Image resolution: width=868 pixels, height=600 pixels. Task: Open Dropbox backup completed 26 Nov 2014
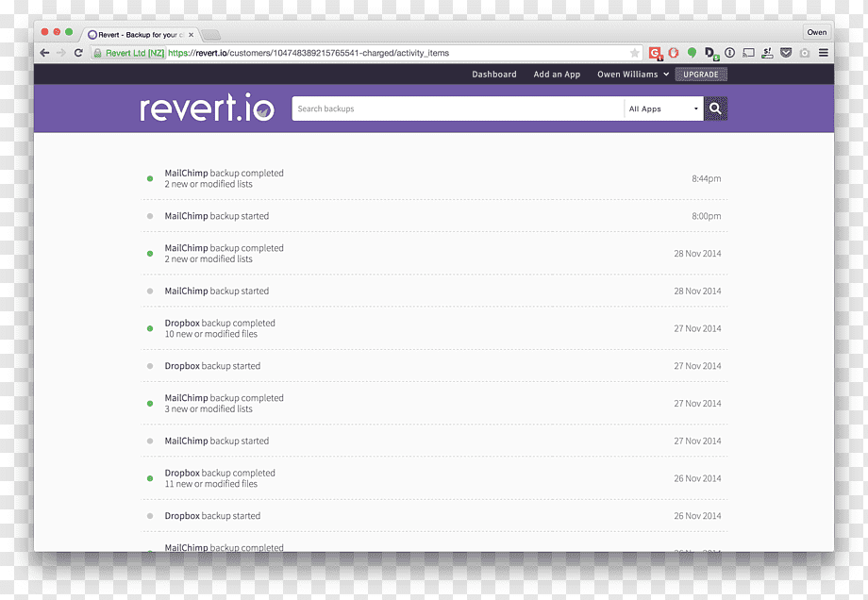[434, 478]
